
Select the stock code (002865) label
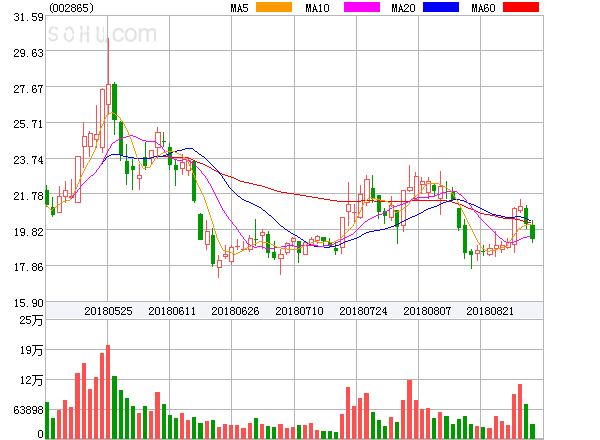[72, 8]
